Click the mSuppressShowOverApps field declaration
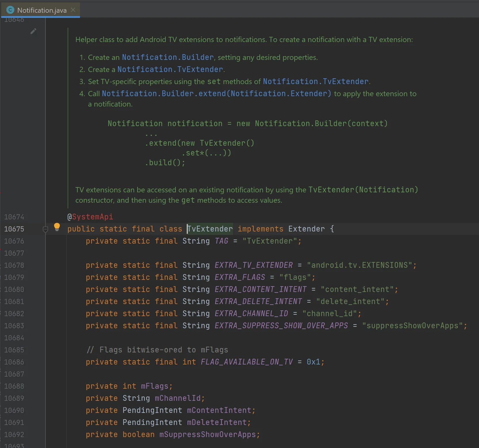Viewport: 479px width, 448px height. tap(207, 434)
